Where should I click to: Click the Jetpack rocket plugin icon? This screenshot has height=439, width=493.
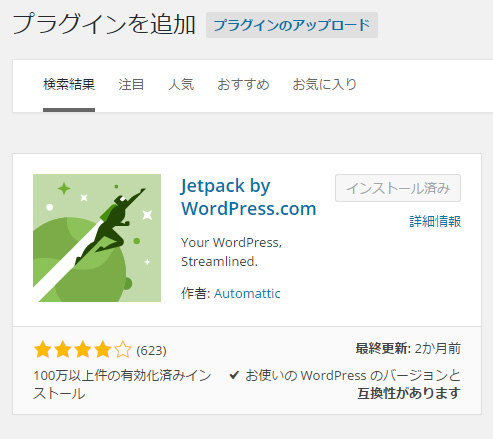pos(97,238)
